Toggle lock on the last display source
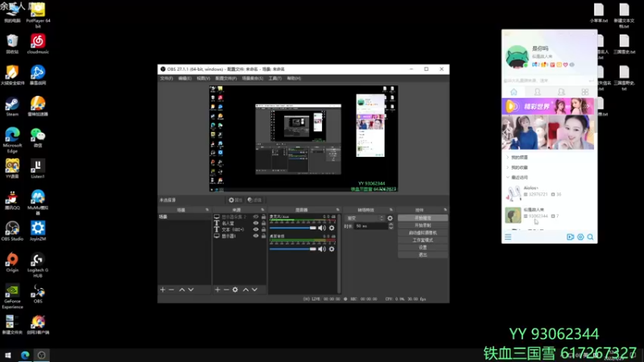The image size is (644, 362). [x=264, y=236]
